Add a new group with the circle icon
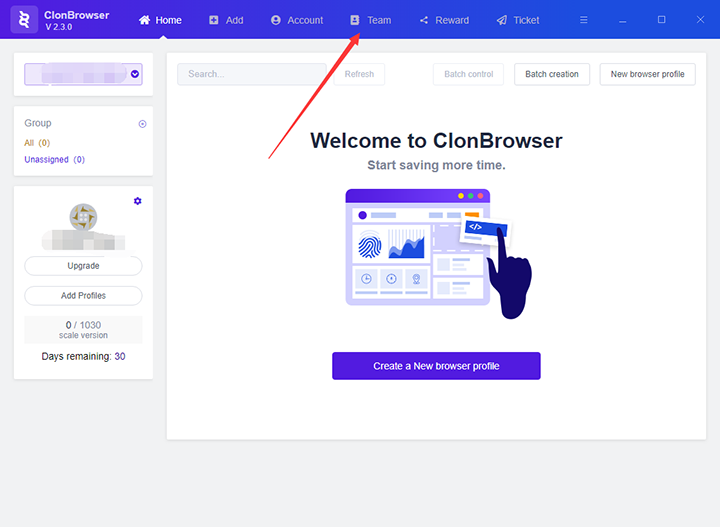This screenshot has width=720, height=527. coord(142,124)
